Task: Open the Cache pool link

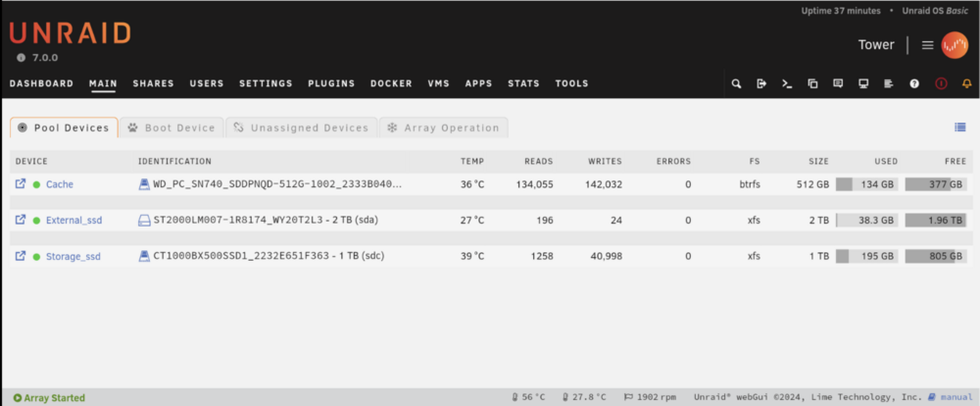Action: point(60,184)
